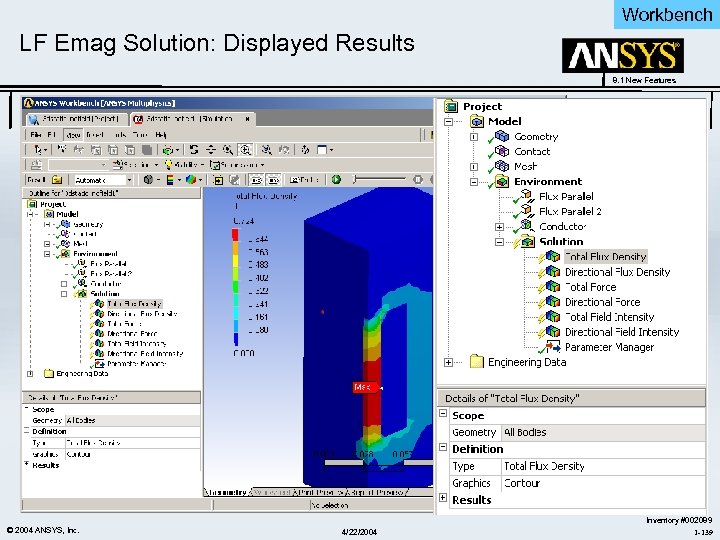The width and height of the screenshot is (720, 540).
Task: Click the gray sphere edge display toolbar icon
Action: pos(148,180)
